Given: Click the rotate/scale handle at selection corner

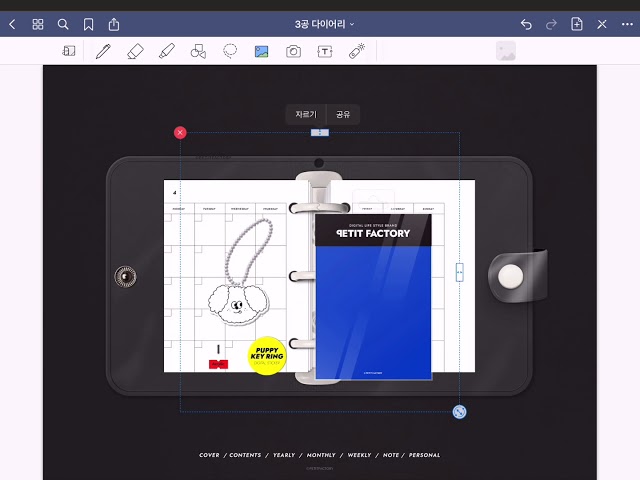Looking at the screenshot, I should pyautogui.click(x=460, y=412).
